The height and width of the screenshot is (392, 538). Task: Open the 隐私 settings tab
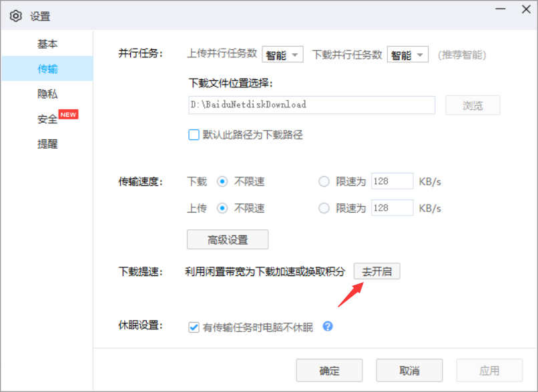(47, 93)
